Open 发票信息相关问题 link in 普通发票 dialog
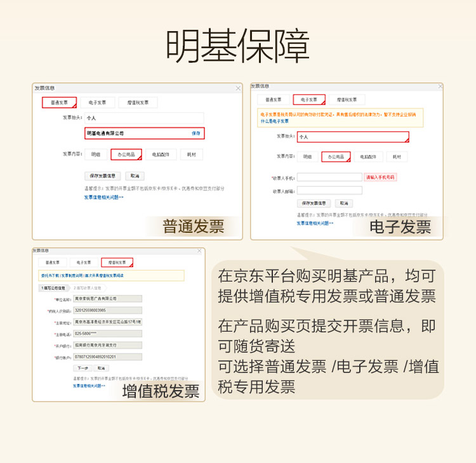Image resolution: width=476 pixels, height=463 pixels. point(104,197)
